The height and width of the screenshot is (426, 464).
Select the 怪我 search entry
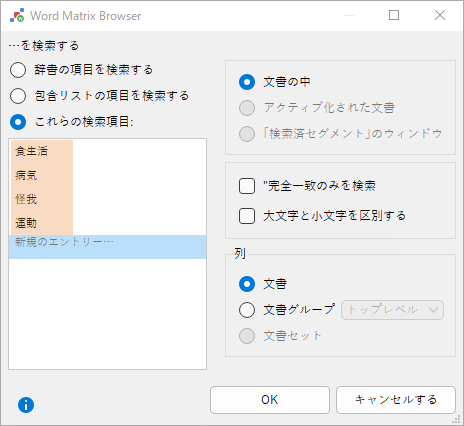42,199
